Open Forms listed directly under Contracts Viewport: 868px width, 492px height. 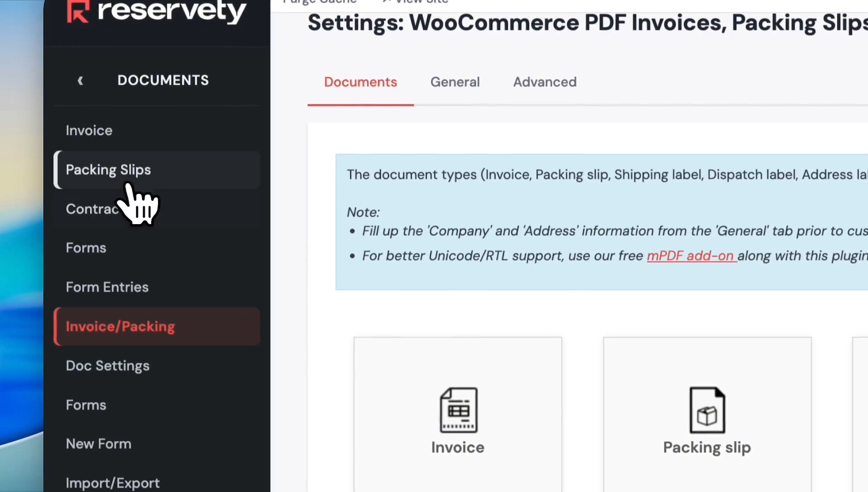pos(86,248)
